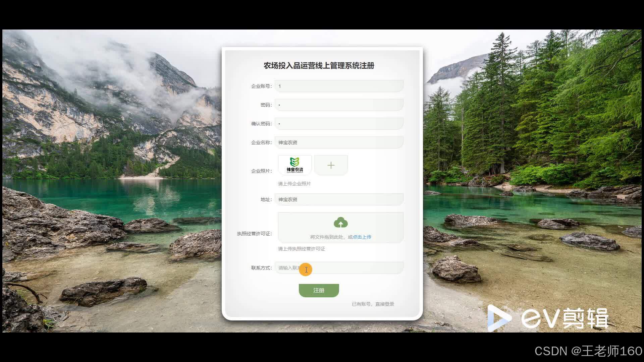Screen dimensions: 644x362
Task: Open the uploaded 神宝农资 logo thumbnail
Action: 294,165
